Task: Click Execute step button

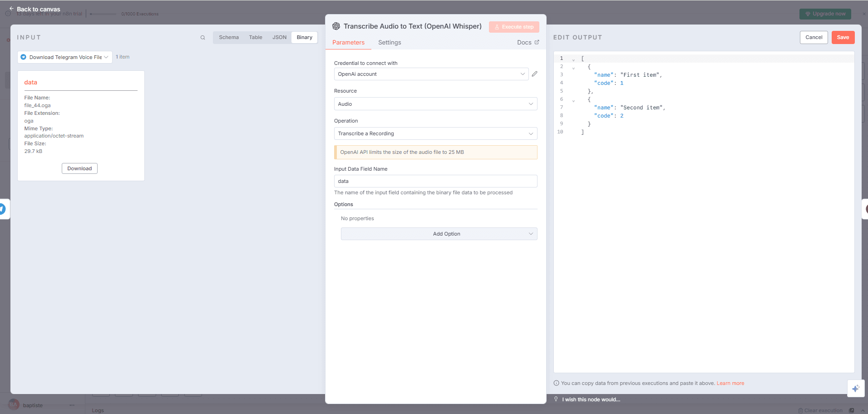Action: click(x=514, y=27)
